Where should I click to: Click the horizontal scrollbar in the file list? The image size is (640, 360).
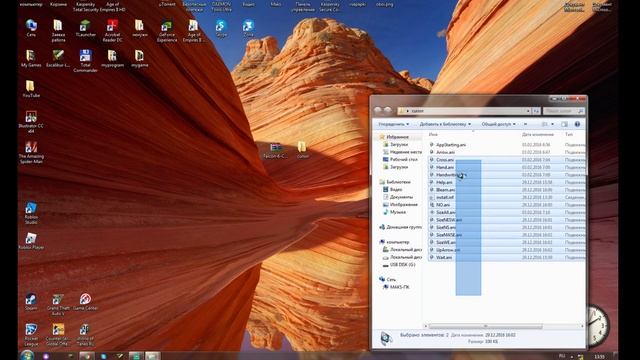tap(486, 326)
